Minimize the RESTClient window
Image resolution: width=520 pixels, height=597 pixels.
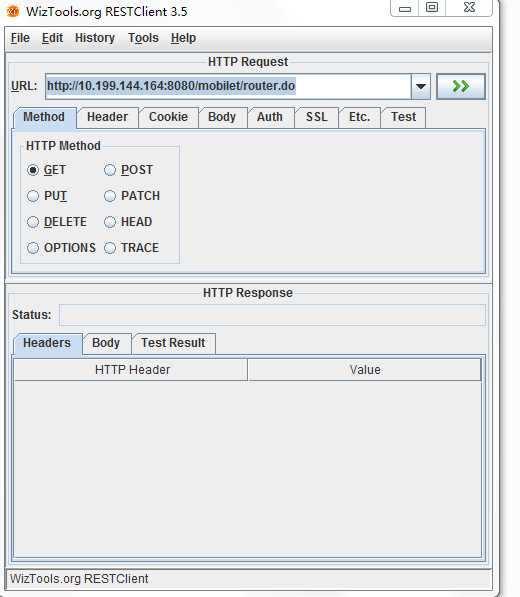[x=405, y=8]
